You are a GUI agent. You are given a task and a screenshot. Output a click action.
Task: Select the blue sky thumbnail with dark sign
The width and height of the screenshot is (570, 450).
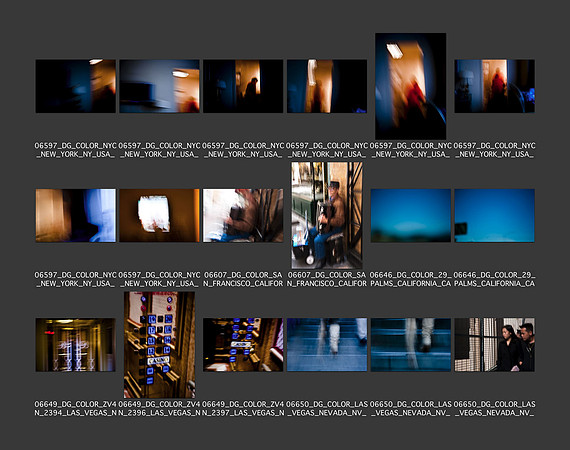pyautogui.click(x=494, y=215)
